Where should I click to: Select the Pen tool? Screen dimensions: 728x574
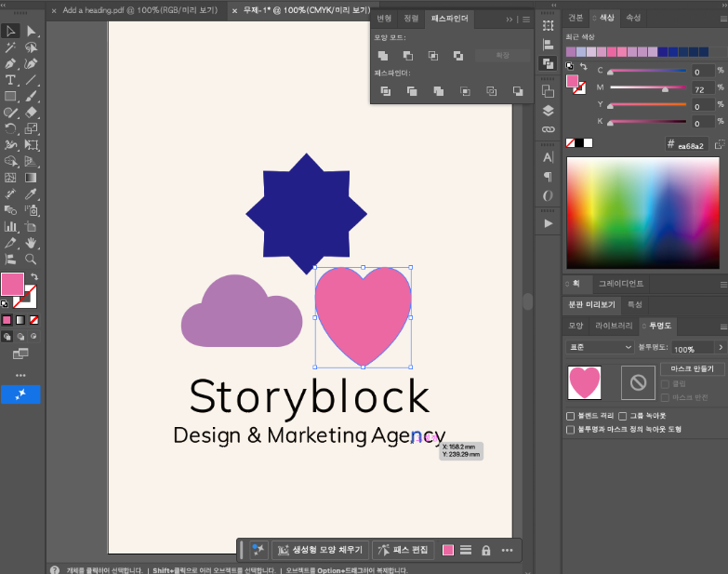point(9,63)
